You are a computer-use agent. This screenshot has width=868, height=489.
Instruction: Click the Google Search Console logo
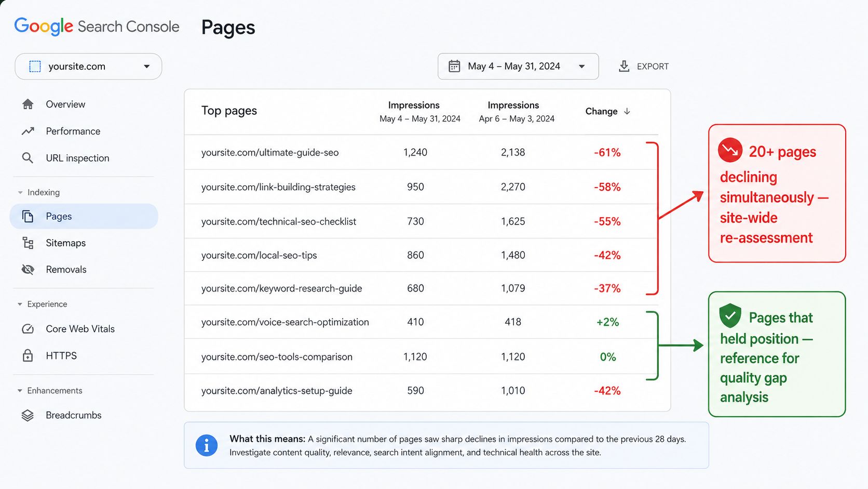97,27
